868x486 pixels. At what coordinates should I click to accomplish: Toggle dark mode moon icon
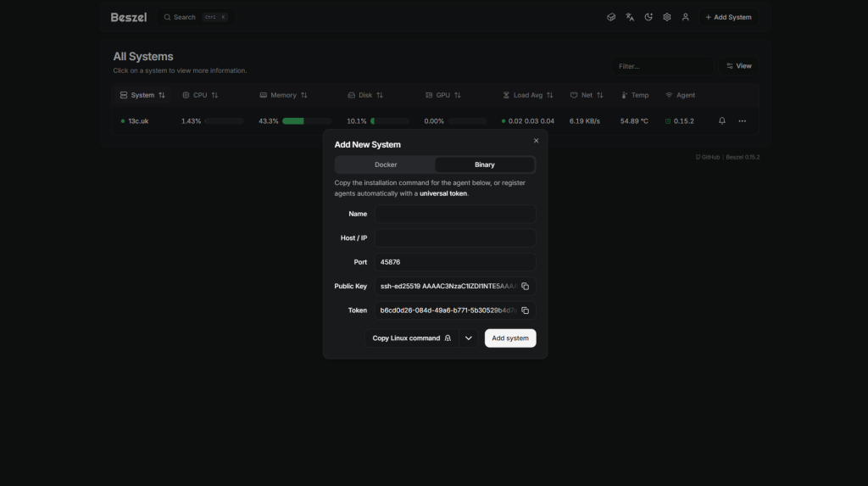pyautogui.click(x=648, y=17)
